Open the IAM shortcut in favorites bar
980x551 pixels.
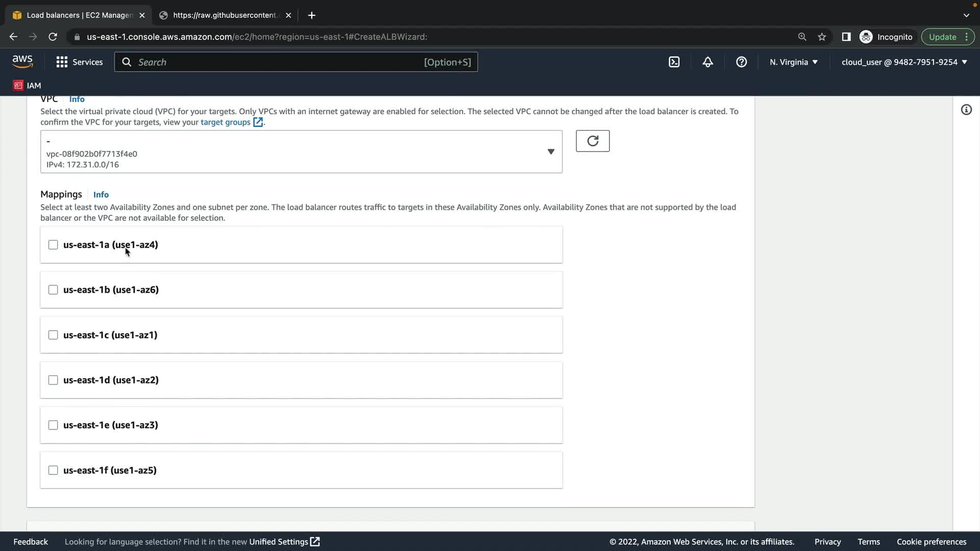[27, 85]
